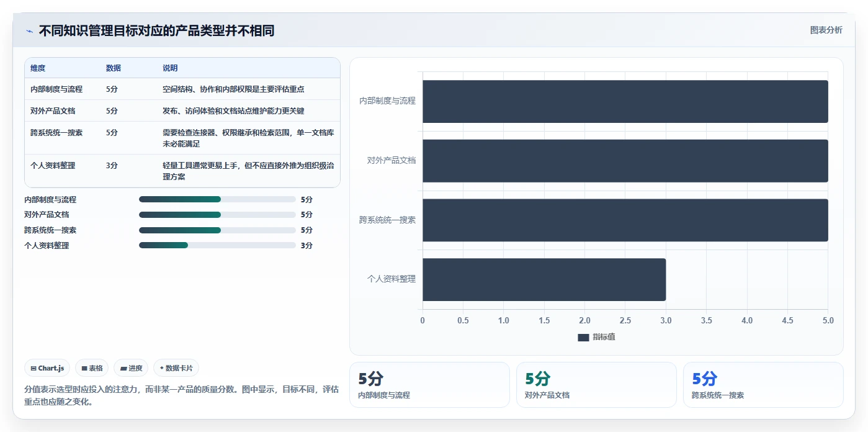Click description starting 需要检查连接器

[x=248, y=138]
